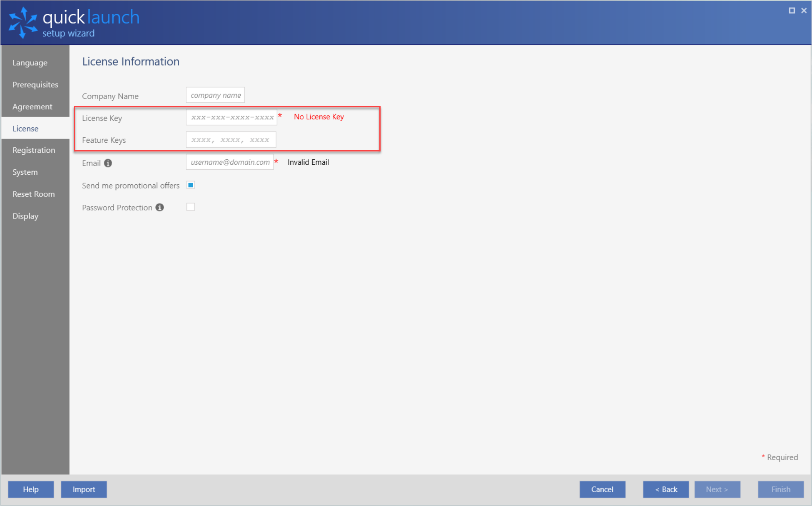Click the Import button
Viewport: 812px width, 506px height.
[x=83, y=489]
